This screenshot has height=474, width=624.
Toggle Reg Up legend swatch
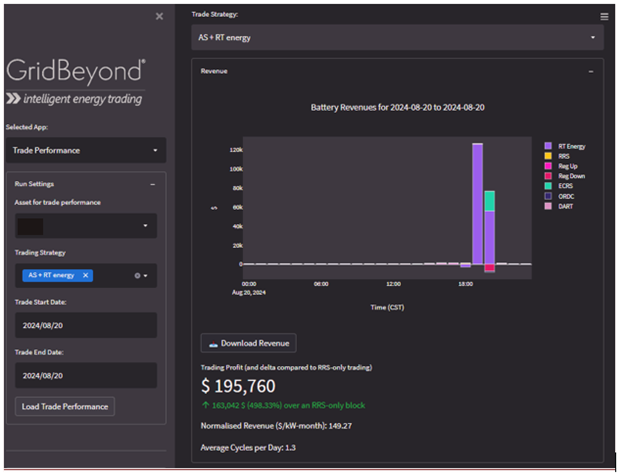[548, 166]
